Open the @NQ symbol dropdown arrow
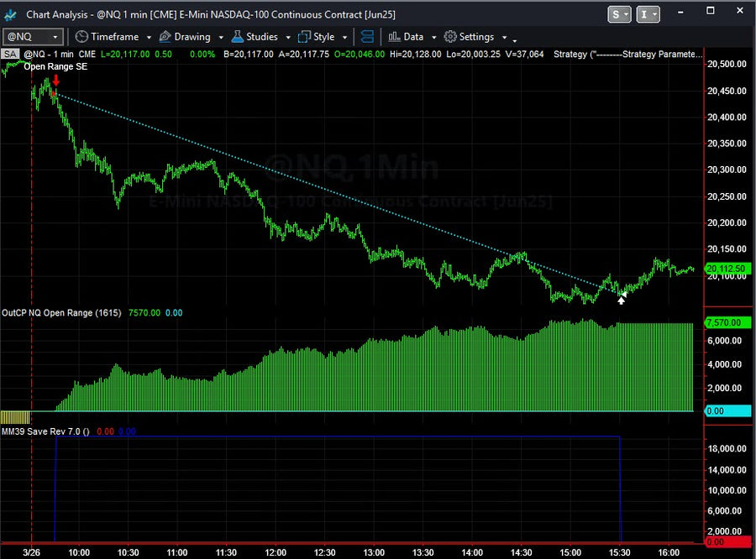The width and height of the screenshot is (756, 559). click(55, 37)
